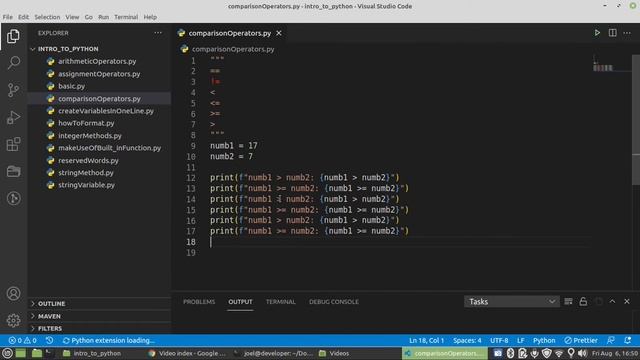The height and width of the screenshot is (360, 640).
Task: Show errors and warnings count
Action: pyautogui.click(x=23, y=340)
